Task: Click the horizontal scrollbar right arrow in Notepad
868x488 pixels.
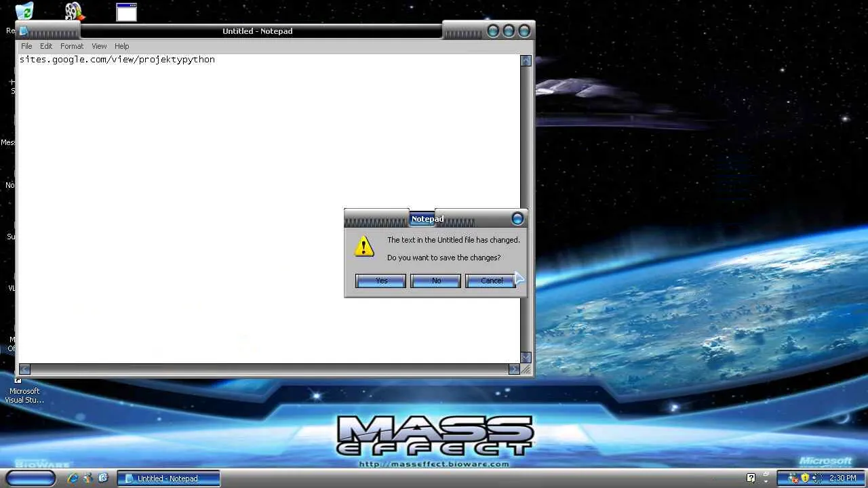Action: (x=514, y=369)
